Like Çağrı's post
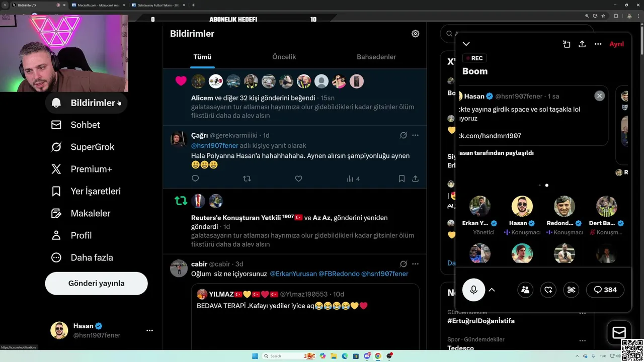Viewport: 644px width, 362px height. 298,178
